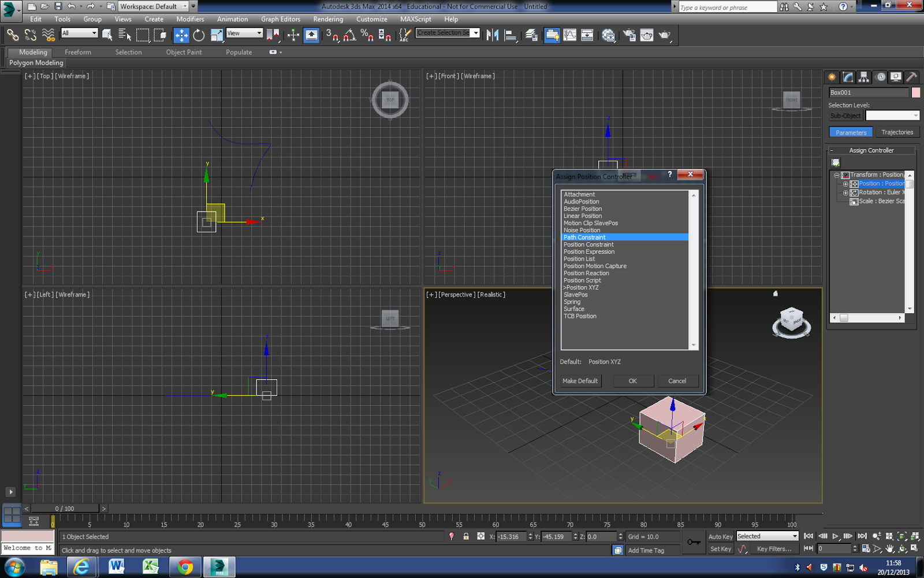
Task: Select Bezier Position in the controller list
Action: coord(583,209)
